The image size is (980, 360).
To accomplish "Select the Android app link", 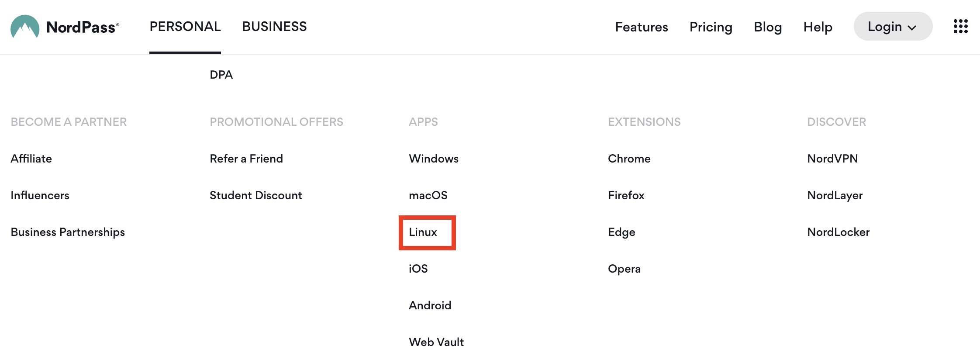I will (x=430, y=305).
